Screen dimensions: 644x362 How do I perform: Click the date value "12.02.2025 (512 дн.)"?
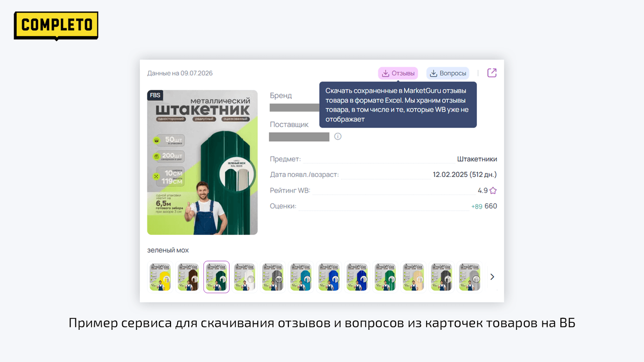[x=465, y=174]
